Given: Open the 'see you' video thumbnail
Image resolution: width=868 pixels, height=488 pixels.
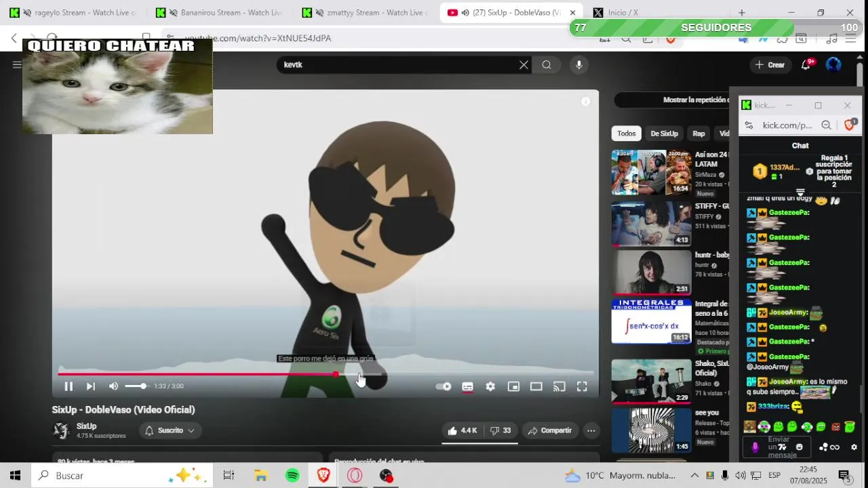Looking at the screenshot, I should (x=651, y=430).
